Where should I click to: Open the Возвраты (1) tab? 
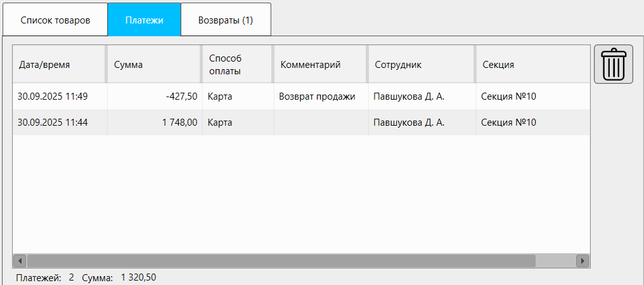pos(226,20)
